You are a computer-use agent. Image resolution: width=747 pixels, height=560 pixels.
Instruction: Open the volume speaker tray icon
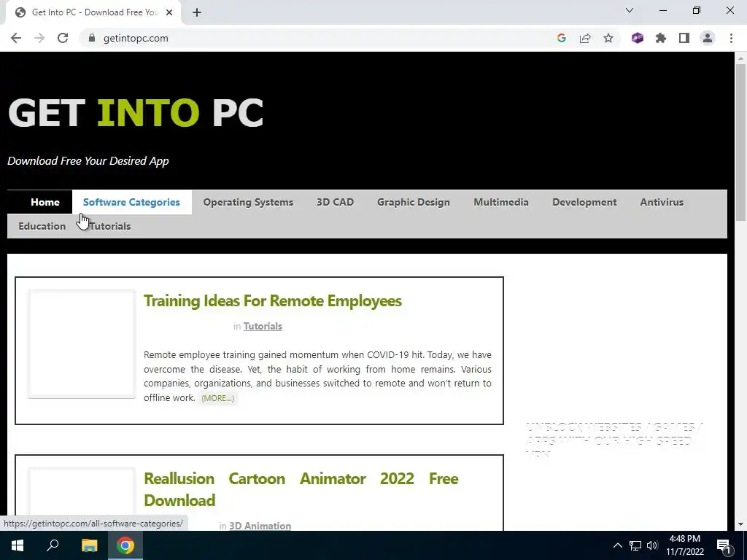652,545
